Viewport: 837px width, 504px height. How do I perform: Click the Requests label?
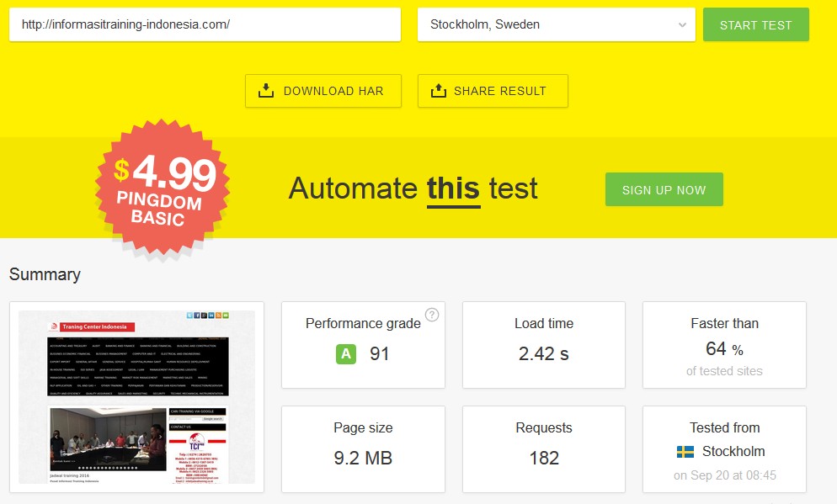click(544, 427)
